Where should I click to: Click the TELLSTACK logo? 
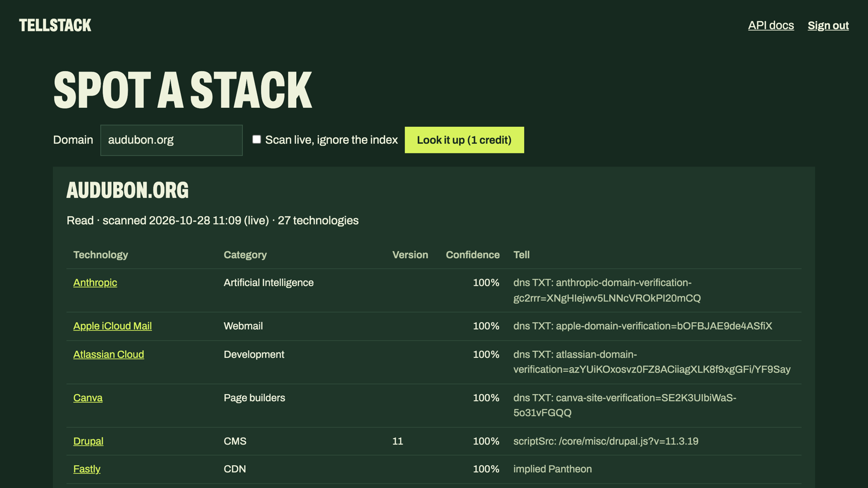(x=55, y=25)
